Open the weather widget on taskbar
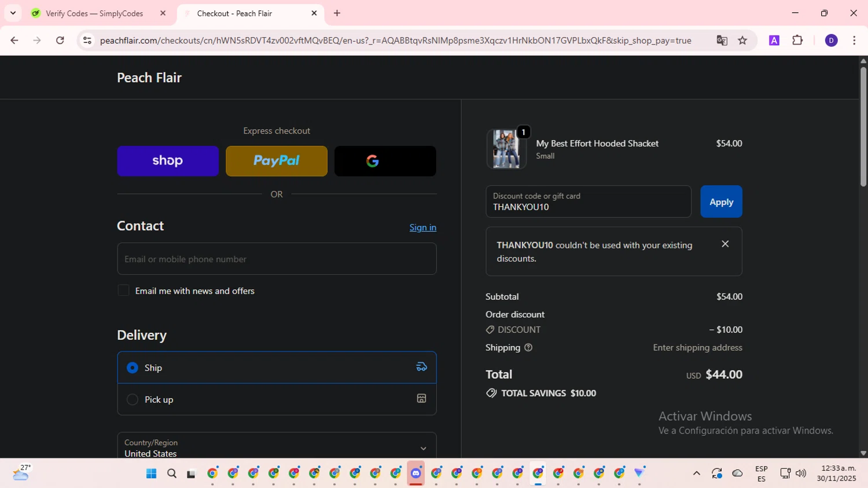868x488 pixels. [21, 473]
